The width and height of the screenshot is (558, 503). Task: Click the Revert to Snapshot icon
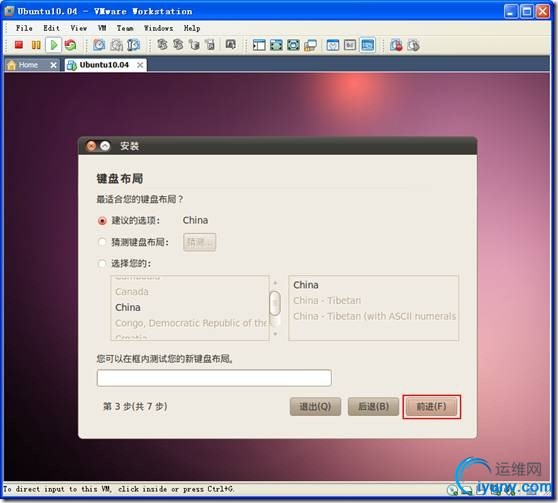point(116,45)
